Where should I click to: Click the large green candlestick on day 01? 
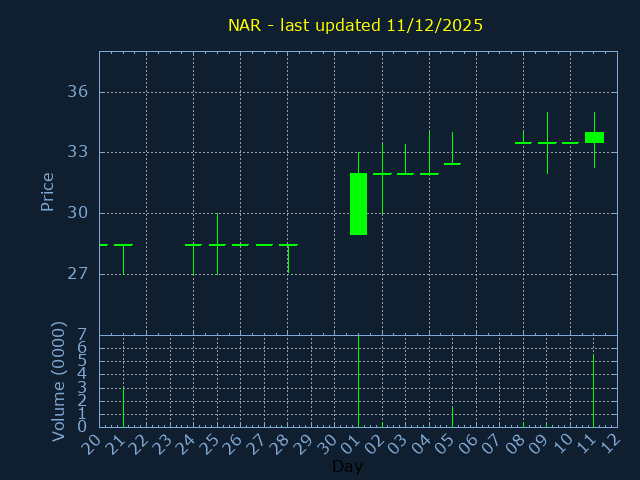tap(358, 204)
